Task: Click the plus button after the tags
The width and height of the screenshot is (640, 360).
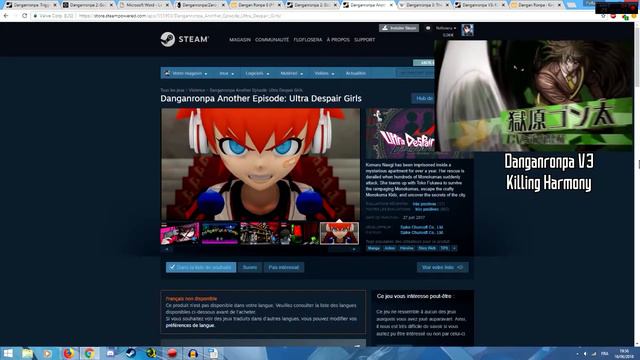Action: (454, 248)
